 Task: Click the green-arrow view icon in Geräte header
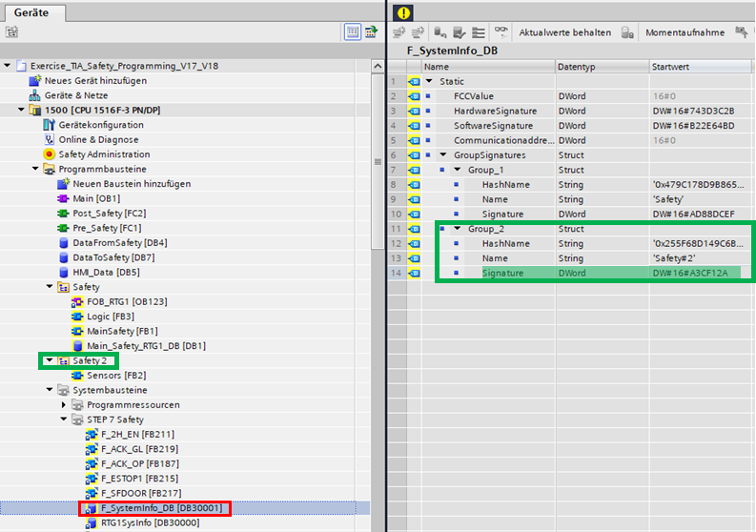click(372, 31)
